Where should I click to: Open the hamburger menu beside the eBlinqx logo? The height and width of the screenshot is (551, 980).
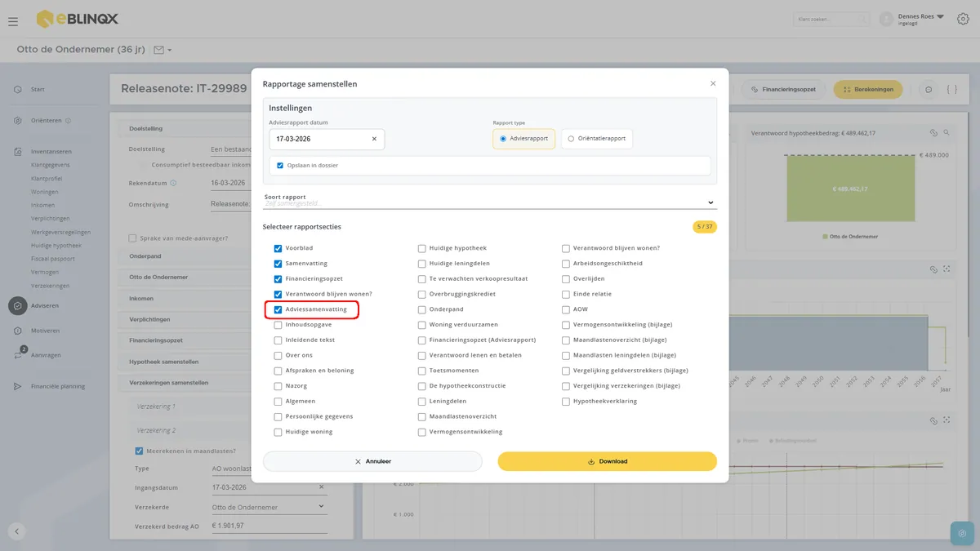pos(13,21)
